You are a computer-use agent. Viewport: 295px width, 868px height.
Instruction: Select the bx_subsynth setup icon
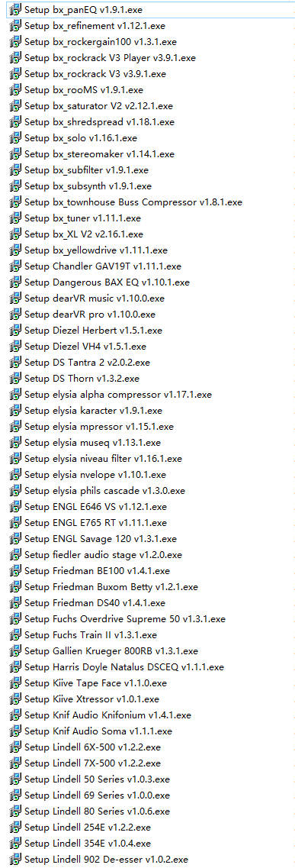[x=15, y=186]
